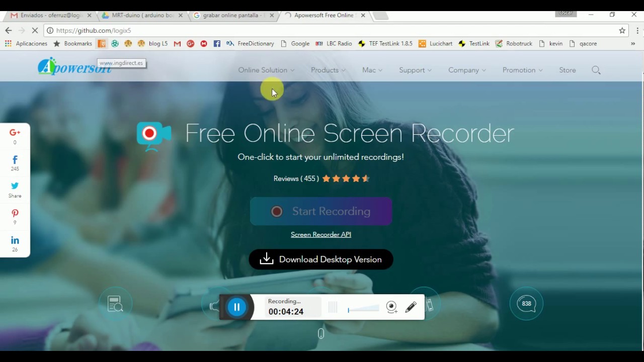Click the star rating next to Reviews

[x=346, y=178]
